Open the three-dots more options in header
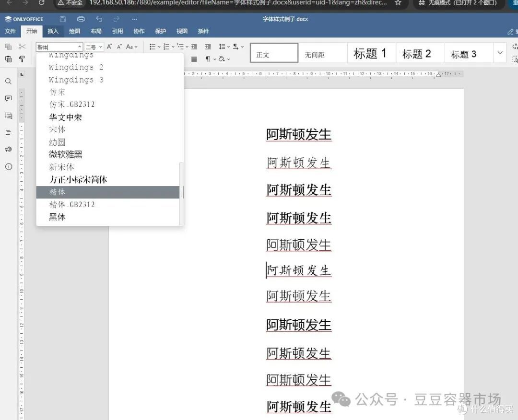This screenshot has height=420, width=518. click(134, 19)
